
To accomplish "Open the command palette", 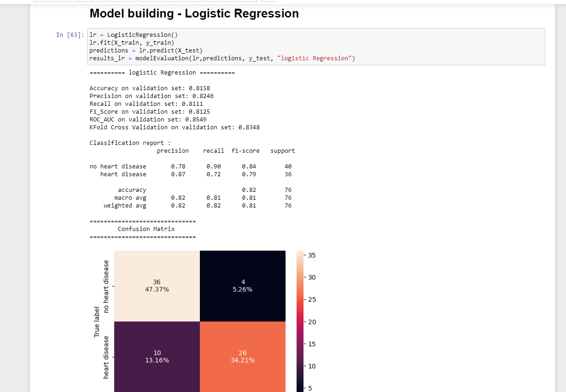I will pyautogui.click(x=268, y=1).
